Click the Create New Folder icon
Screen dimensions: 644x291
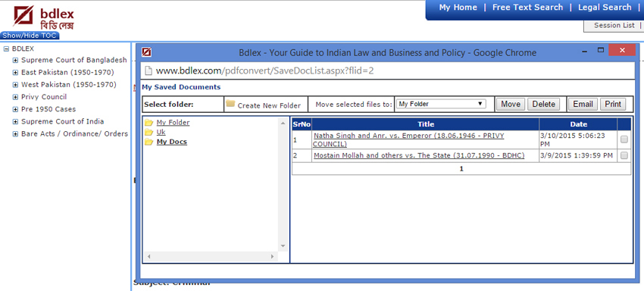pyautogui.click(x=230, y=104)
